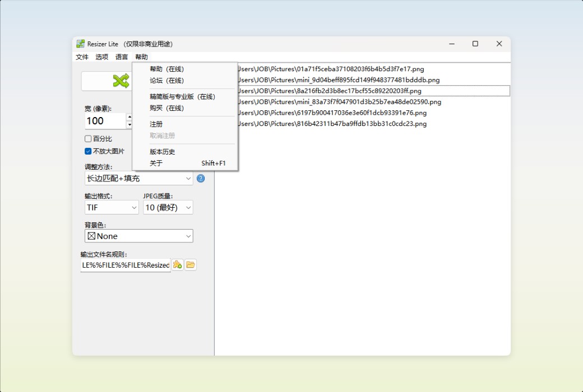Open resize method help via question mark icon
This screenshot has width=583, height=392.
(201, 178)
